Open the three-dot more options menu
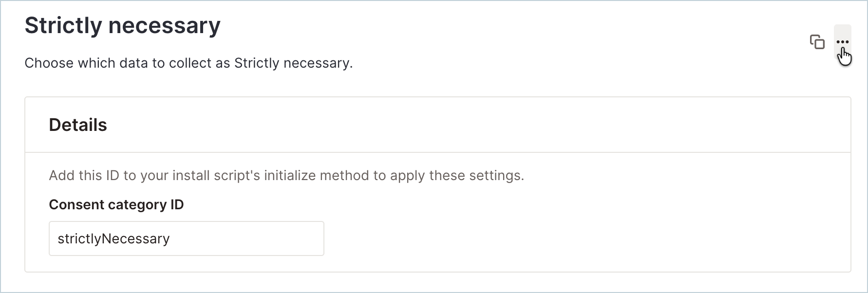The height and width of the screenshot is (293, 868). click(x=843, y=42)
